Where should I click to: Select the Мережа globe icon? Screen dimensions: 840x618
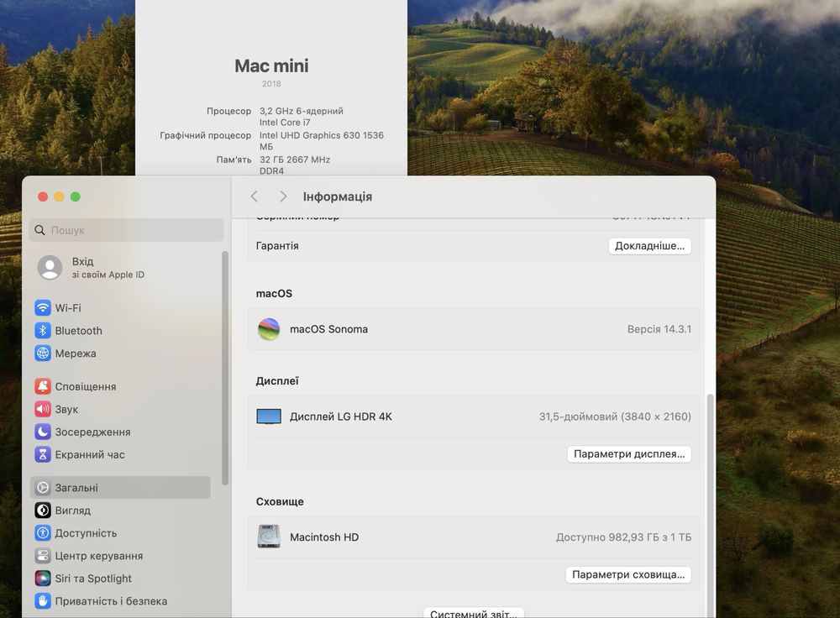43,353
